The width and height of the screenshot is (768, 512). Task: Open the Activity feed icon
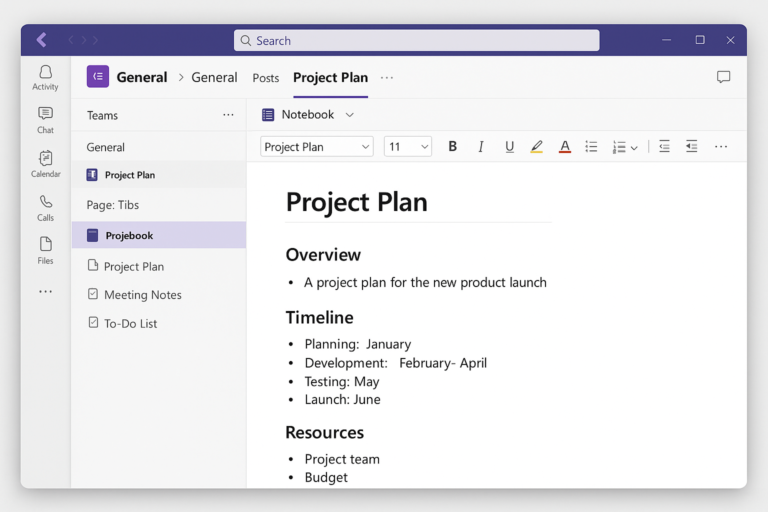pos(45,77)
